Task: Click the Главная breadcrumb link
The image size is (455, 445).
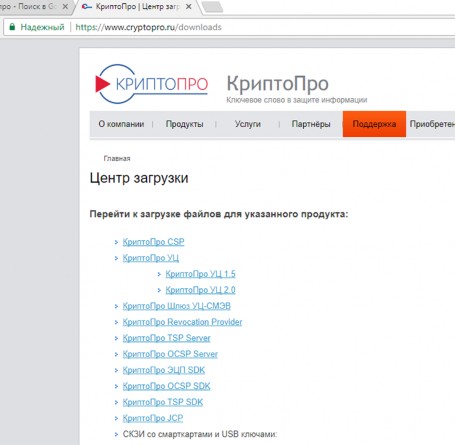Action: click(x=117, y=159)
